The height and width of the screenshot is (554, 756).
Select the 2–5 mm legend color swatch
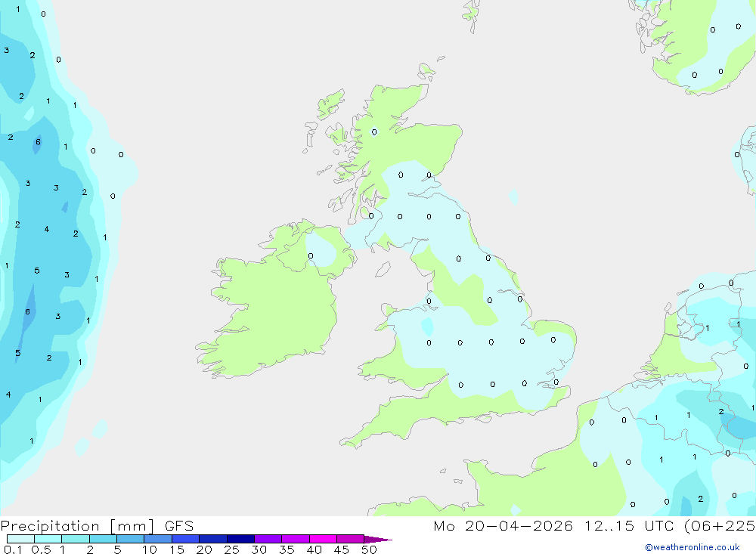(103, 539)
